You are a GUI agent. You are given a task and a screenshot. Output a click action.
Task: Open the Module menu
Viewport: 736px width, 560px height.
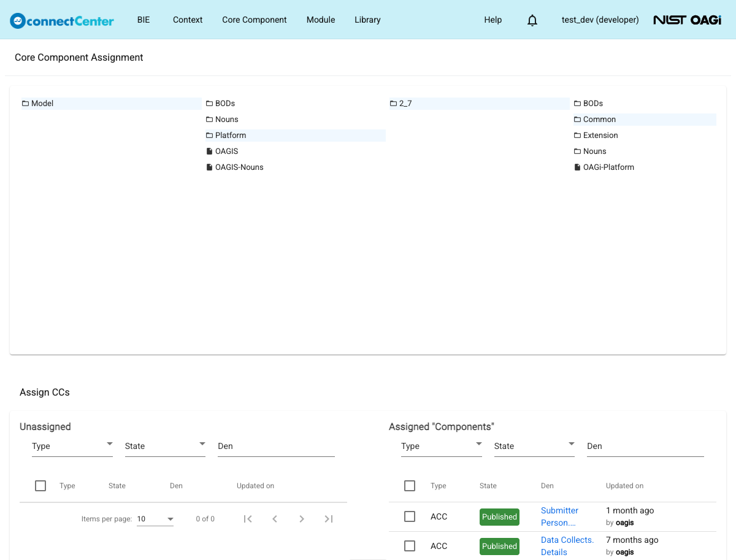321,20
